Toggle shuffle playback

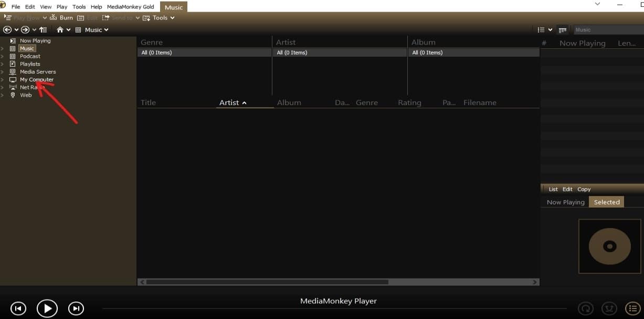(609, 308)
